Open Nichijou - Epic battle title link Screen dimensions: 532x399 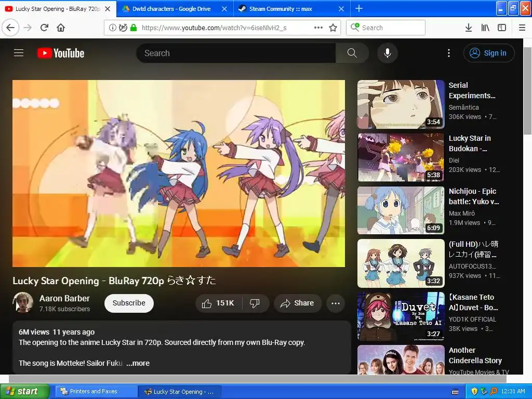coord(474,196)
